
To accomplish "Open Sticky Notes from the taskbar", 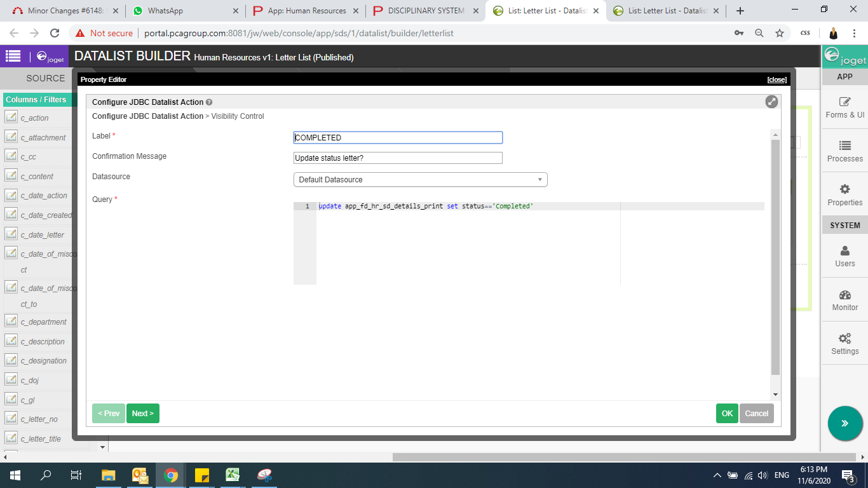I will click(202, 475).
